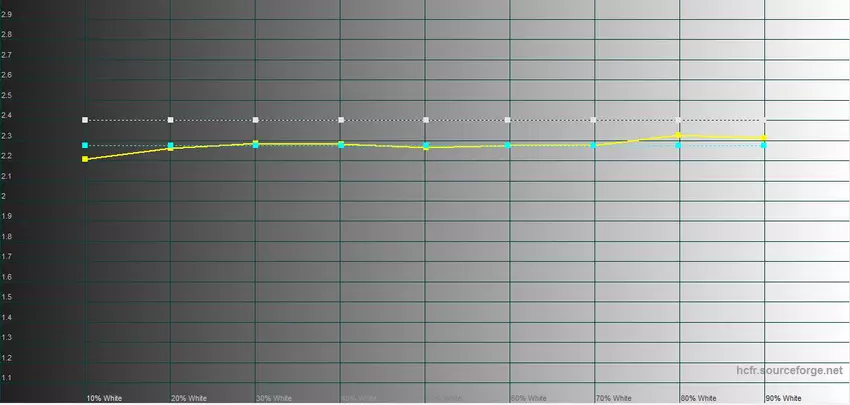Select the cyan data point at 80% White
Viewport: 850px width, 405px height.
(679, 146)
